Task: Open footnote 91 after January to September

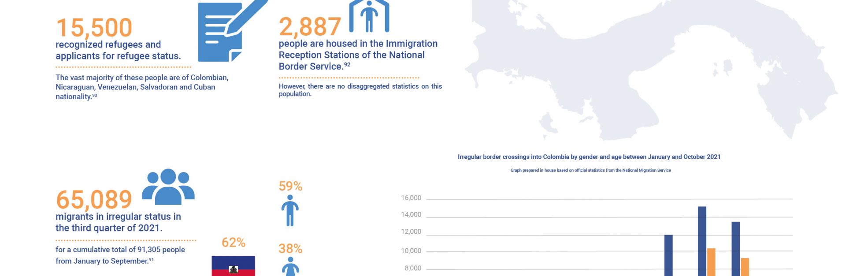Action: (151, 260)
